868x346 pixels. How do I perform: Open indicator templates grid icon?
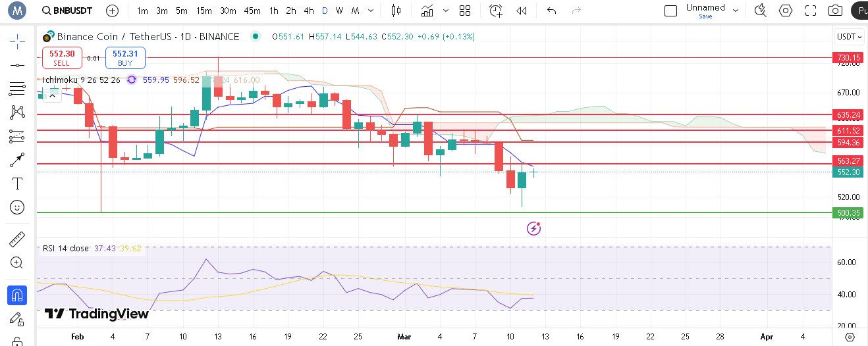(x=465, y=11)
